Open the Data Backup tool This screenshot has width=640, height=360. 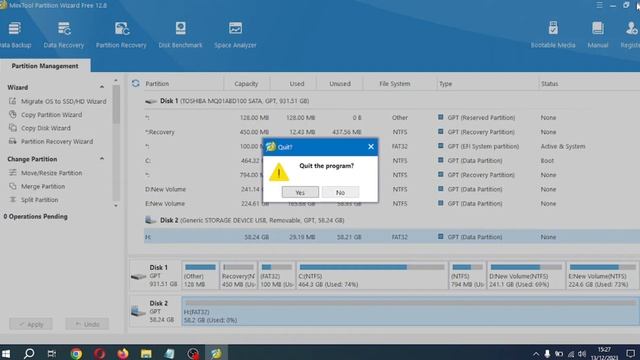pyautogui.click(x=15, y=35)
